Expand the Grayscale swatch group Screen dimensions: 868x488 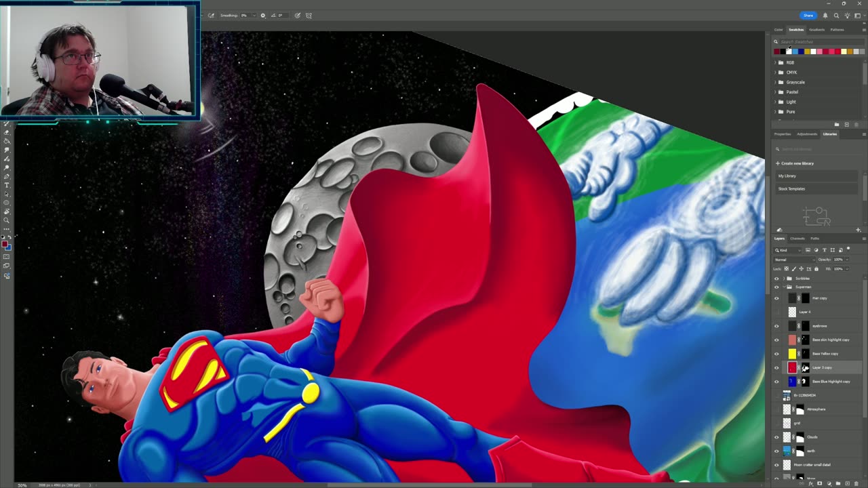click(x=776, y=82)
